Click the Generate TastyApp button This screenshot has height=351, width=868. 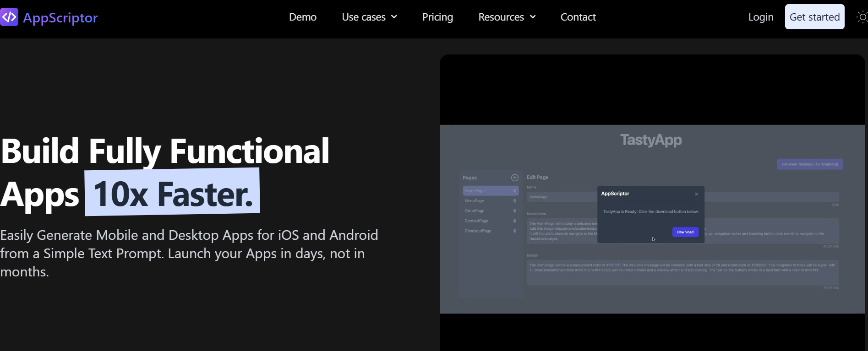[x=810, y=164]
